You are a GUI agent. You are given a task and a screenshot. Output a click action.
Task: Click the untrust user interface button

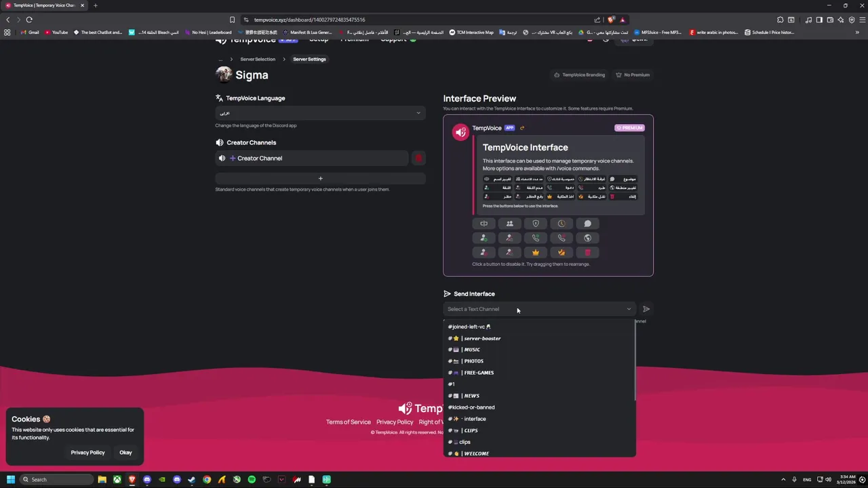tap(510, 238)
